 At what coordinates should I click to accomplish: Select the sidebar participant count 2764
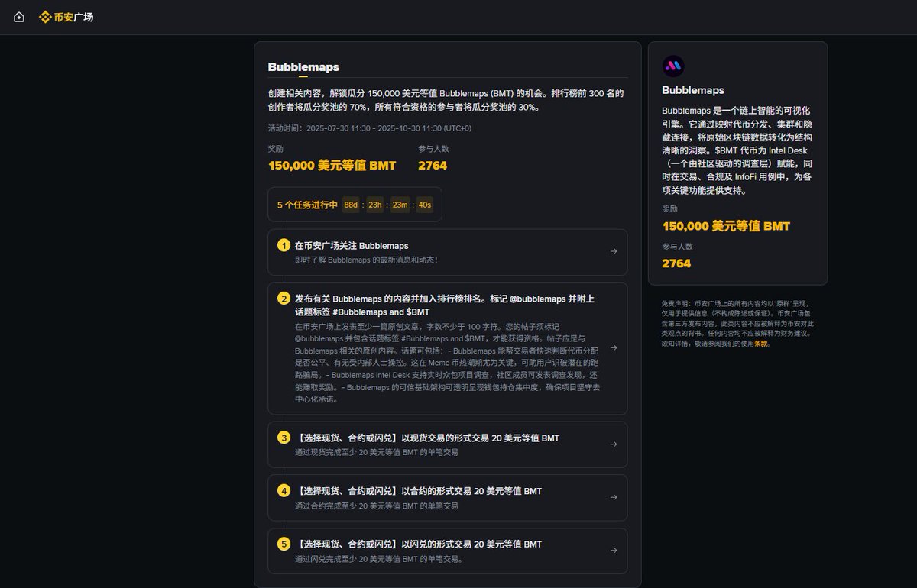[x=676, y=263]
